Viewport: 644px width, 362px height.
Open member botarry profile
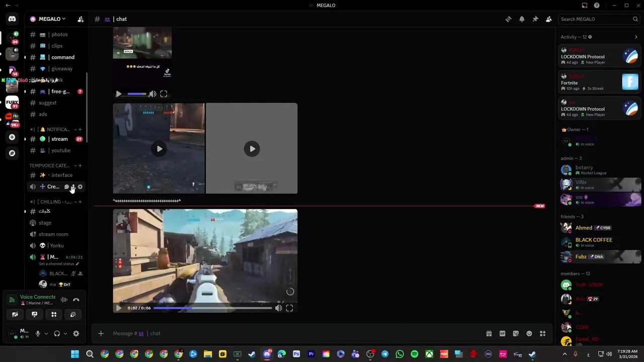(x=600, y=170)
